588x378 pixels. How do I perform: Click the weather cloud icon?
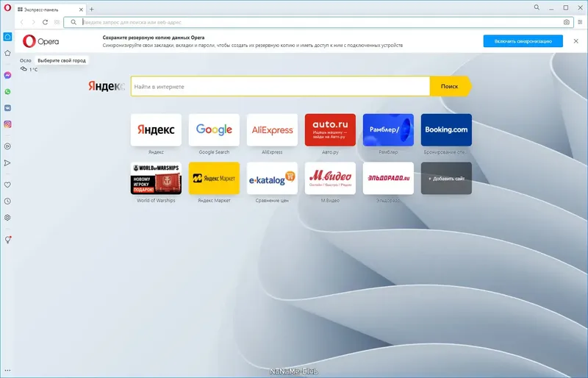[24, 69]
